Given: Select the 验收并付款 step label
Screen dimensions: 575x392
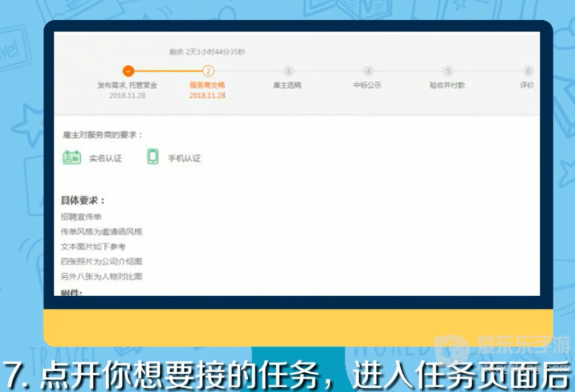Looking at the screenshot, I should (447, 85).
